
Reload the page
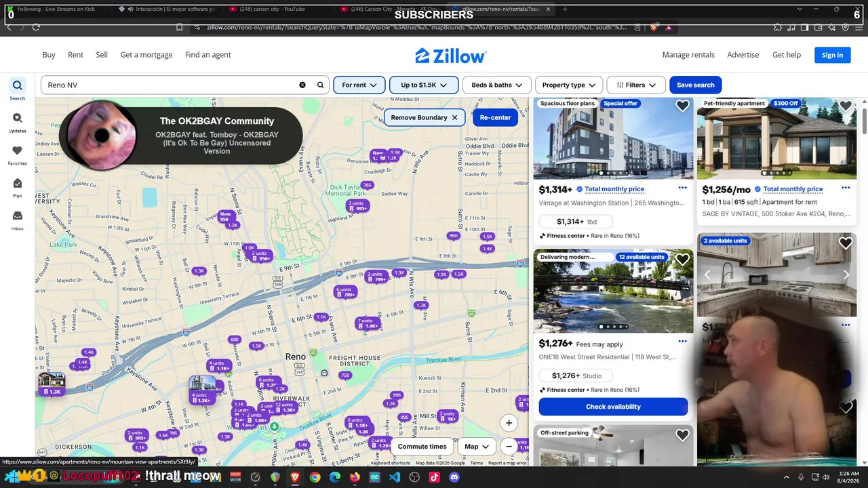click(x=35, y=27)
